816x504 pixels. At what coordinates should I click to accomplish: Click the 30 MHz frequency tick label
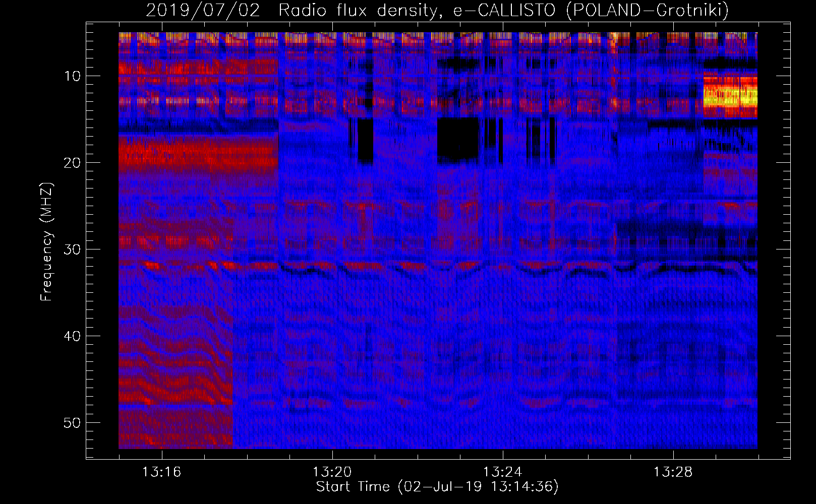72,249
